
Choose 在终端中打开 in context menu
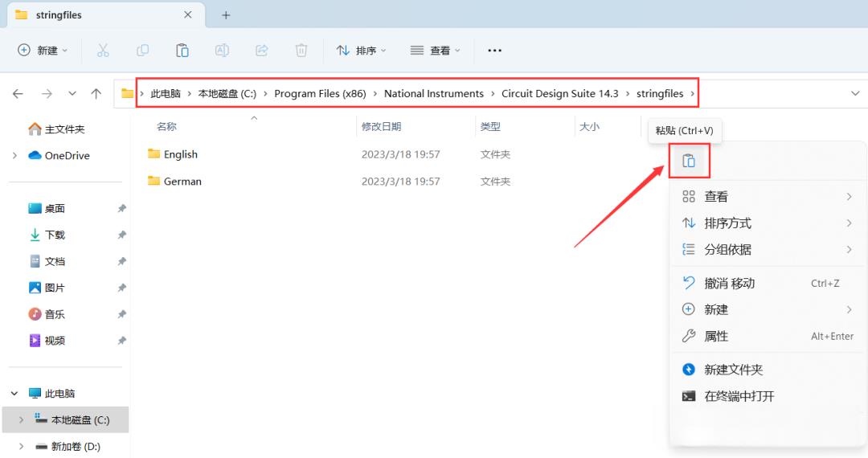[768, 396]
